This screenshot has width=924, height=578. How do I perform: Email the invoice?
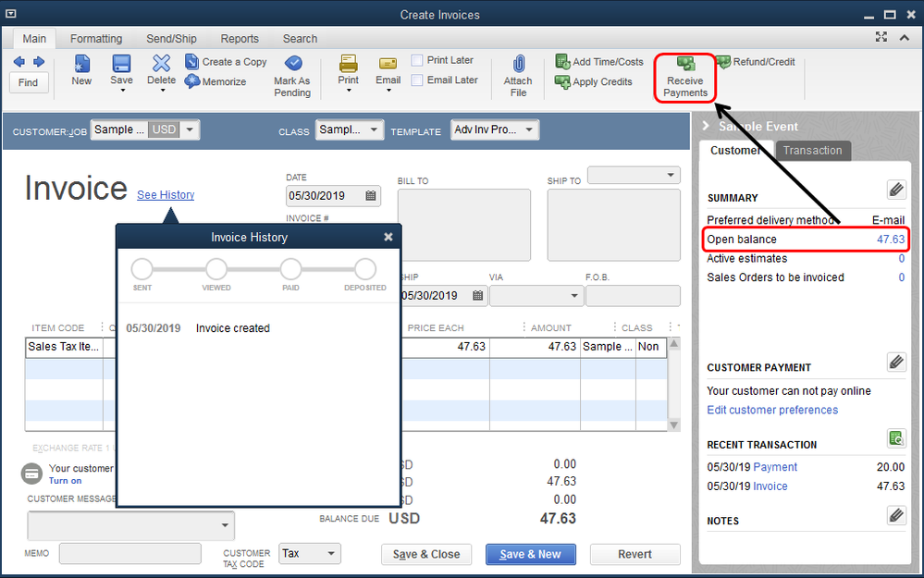click(388, 70)
